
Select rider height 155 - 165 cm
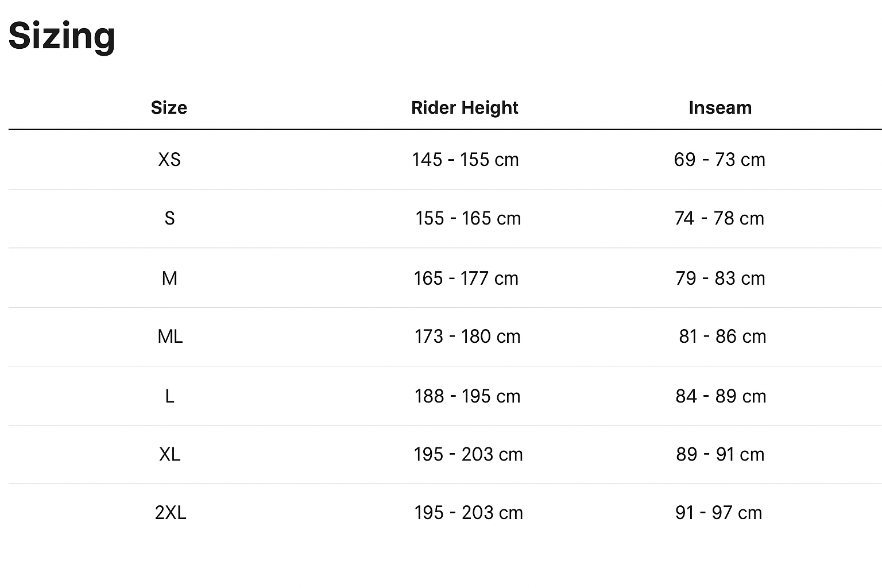(x=468, y=219)
